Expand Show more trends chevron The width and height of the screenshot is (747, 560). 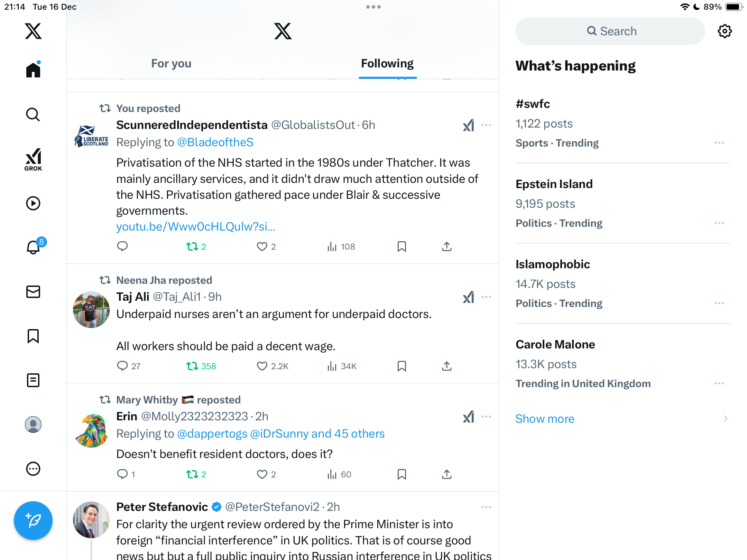[725, 419]
